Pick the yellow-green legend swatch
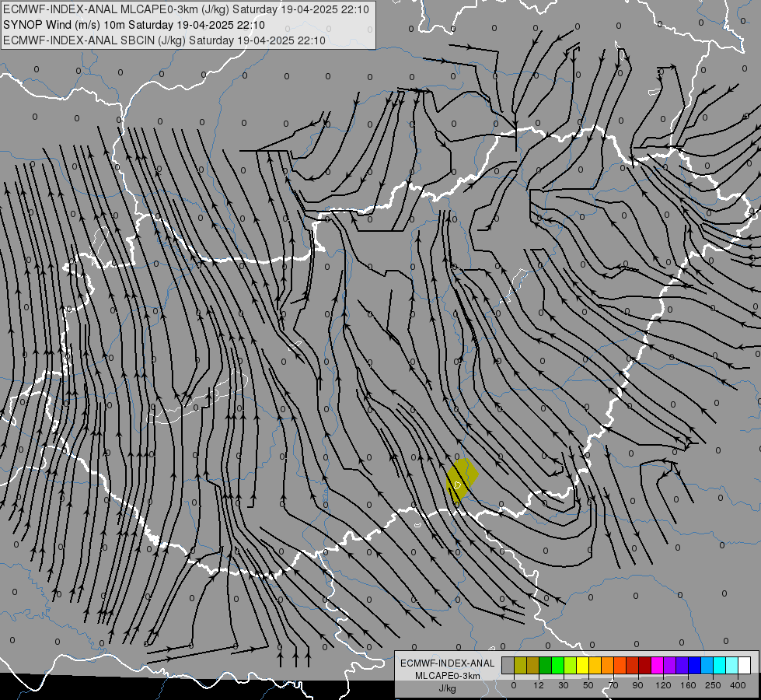This screenshot has width=761, height=700. pos(571,665)
